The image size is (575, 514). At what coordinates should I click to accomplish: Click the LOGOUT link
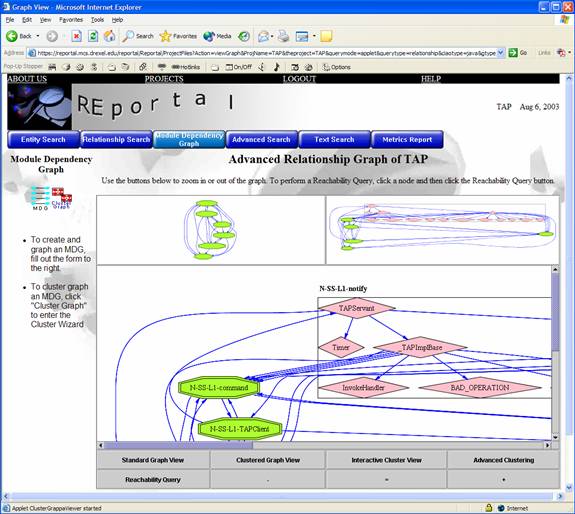pos(299,78)
